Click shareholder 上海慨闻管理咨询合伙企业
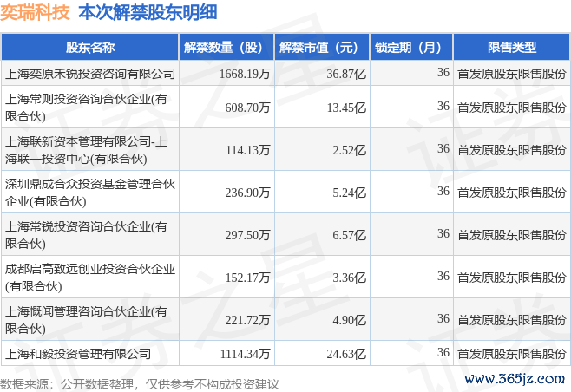The image size is (571, 392). tap(86, 320)
